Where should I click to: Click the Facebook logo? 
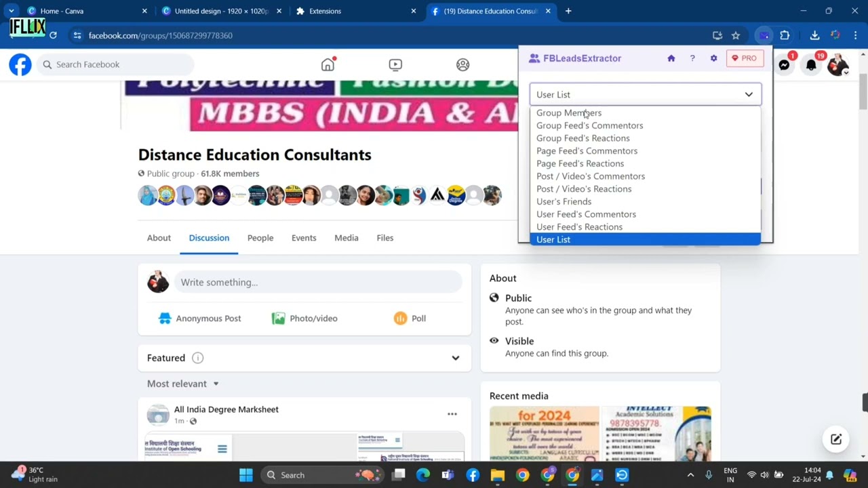20,64
